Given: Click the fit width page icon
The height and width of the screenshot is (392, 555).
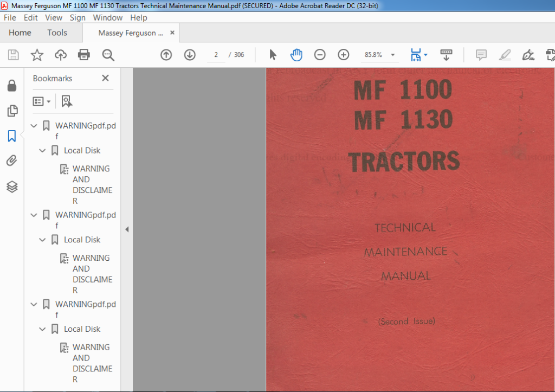Looking at the screenshot, I should tap(416, 55).
